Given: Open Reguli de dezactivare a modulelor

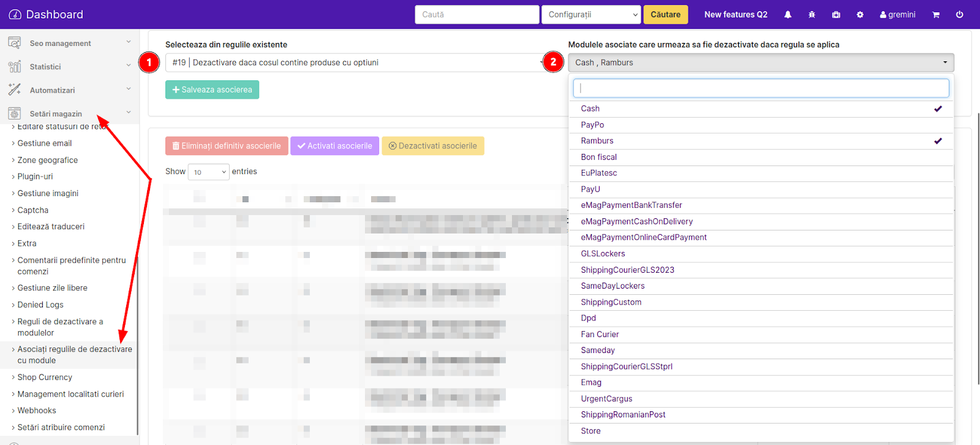Looking at the screenshot, I should [60, 327].
